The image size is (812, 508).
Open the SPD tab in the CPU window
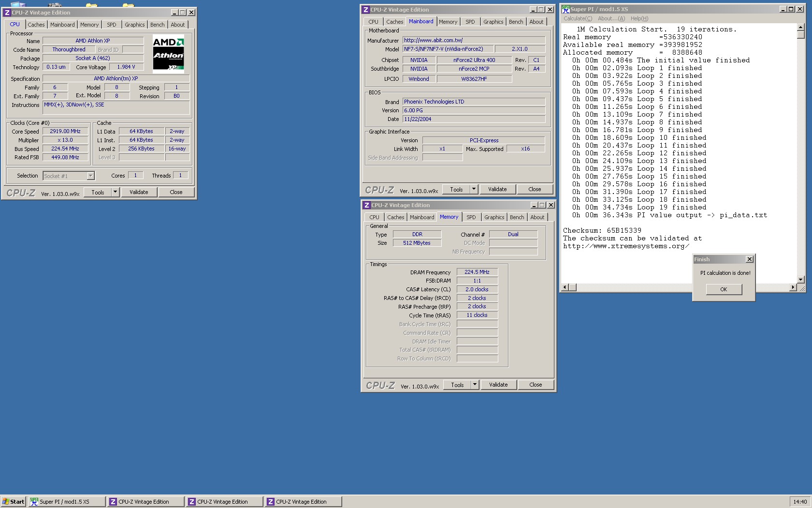[x=112, y=25]
